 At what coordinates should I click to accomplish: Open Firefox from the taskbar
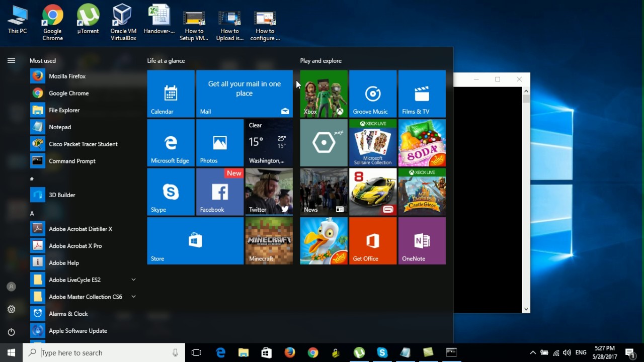click(290, 353)
